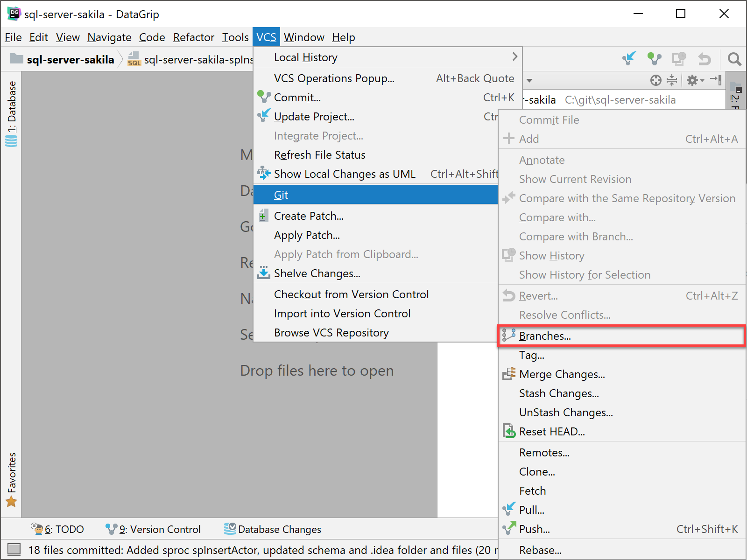Image resolution: width=747 pixels, height=560 pixels.
Task: Click the scroll-from-source target icon
Action: pos(655,80)
